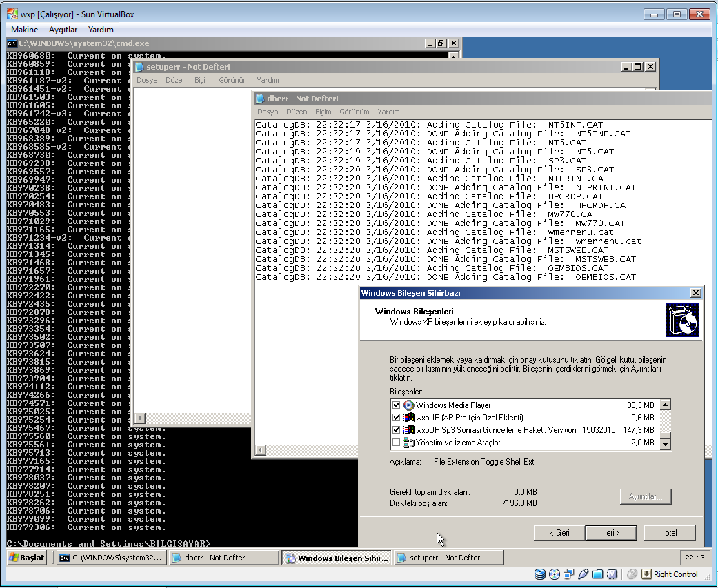Image resolution: width=718 pixels, height=588 pixels.
Task: Click the VirtualBox virtualization (V chip) icon
Action: 612,574
